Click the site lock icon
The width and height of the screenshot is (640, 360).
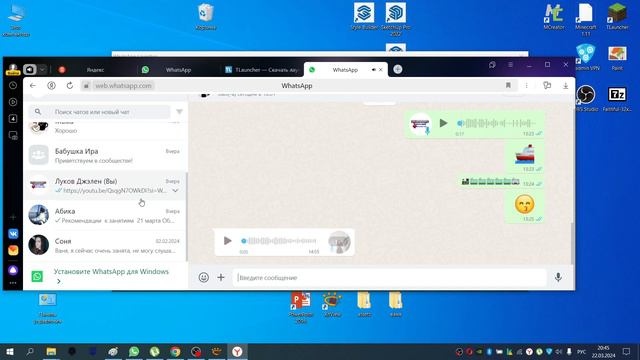coord(86,86)
